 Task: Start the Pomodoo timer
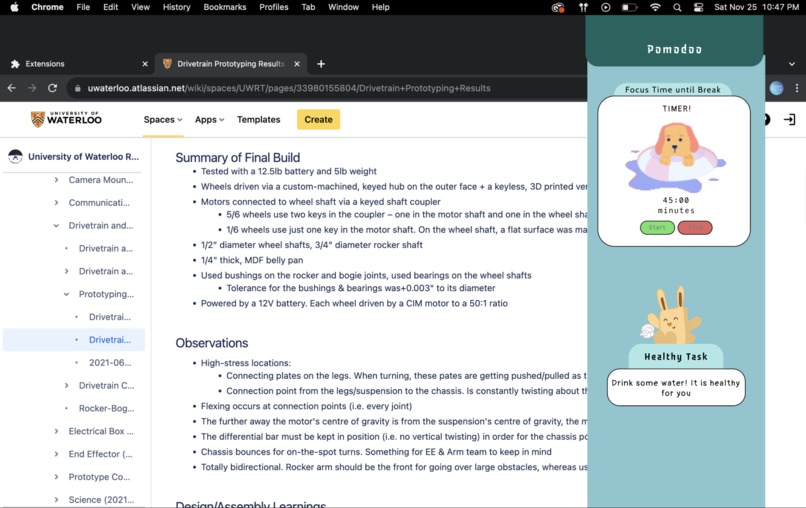click(657, 227)
